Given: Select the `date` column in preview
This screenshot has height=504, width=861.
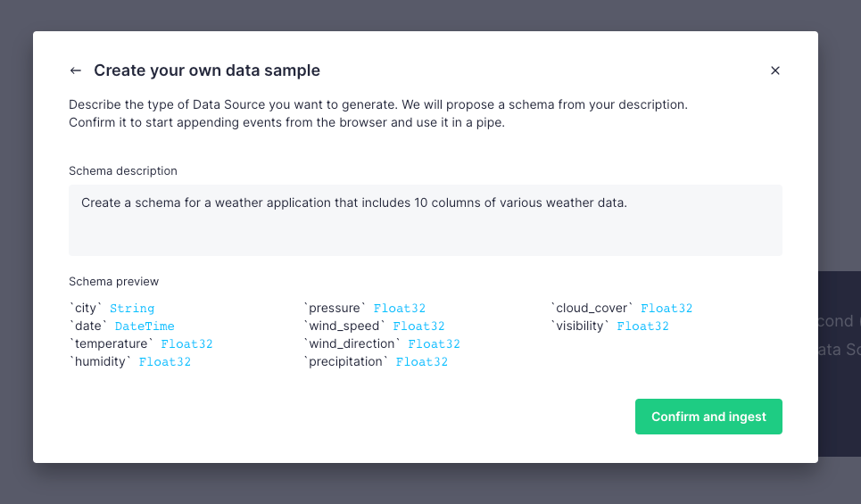Looking at the screenshot, I should point(88,326).
